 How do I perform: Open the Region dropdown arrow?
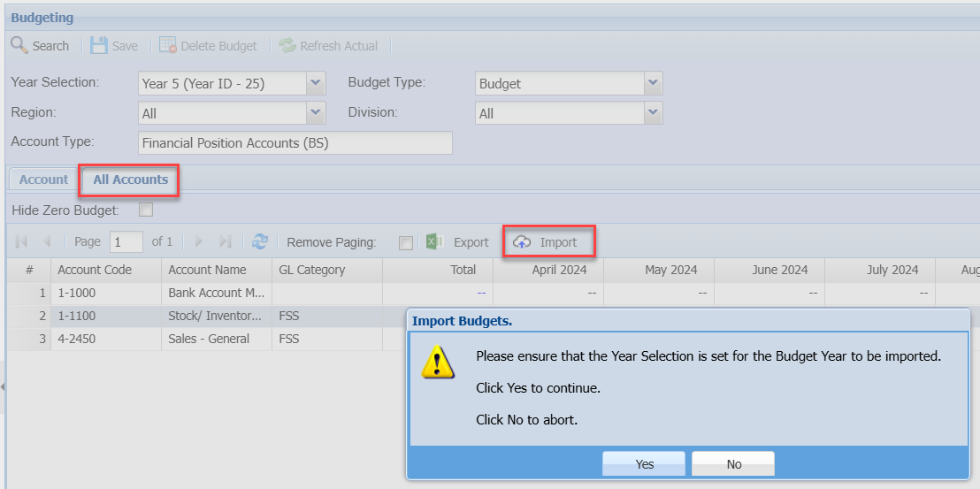(x=317, y=112)
